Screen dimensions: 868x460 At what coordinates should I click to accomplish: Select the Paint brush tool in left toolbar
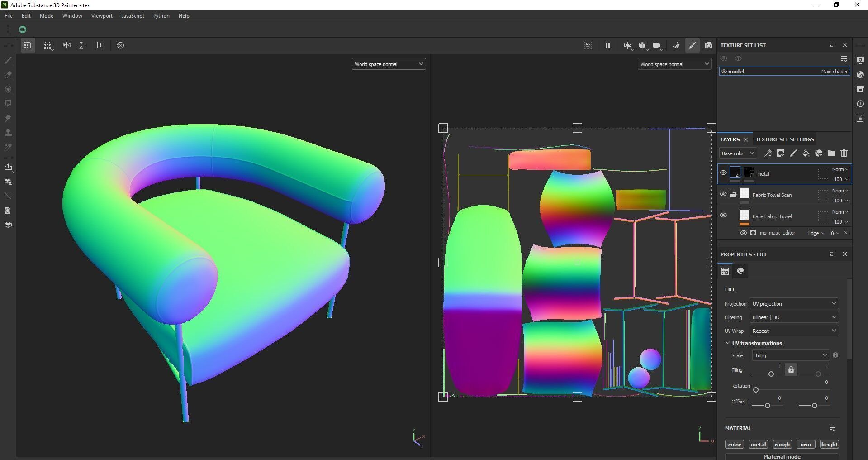click(8, 60)
